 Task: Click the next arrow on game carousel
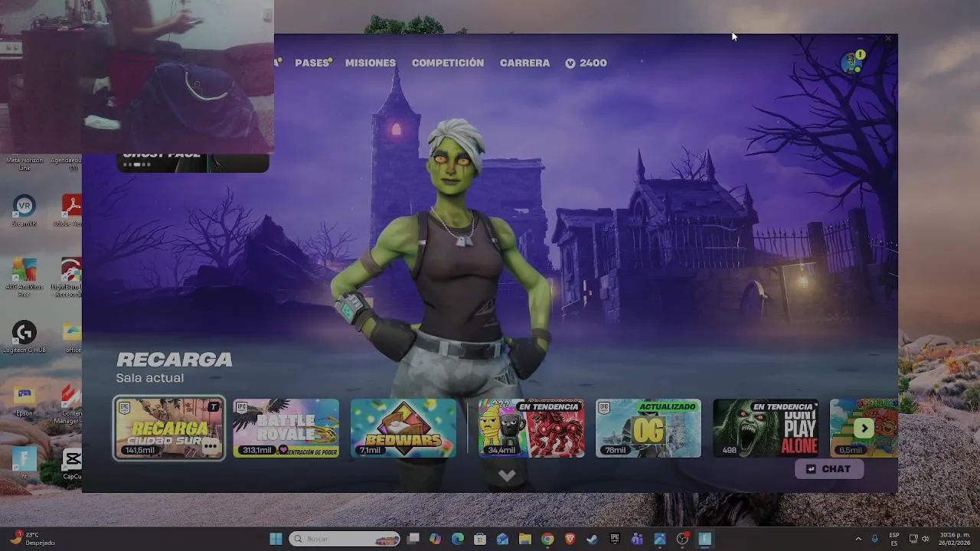click(x=864, y=429)
